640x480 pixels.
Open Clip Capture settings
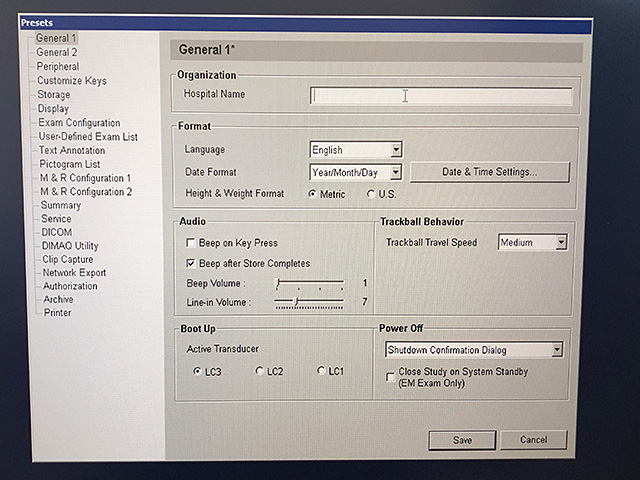click(68, 259)
